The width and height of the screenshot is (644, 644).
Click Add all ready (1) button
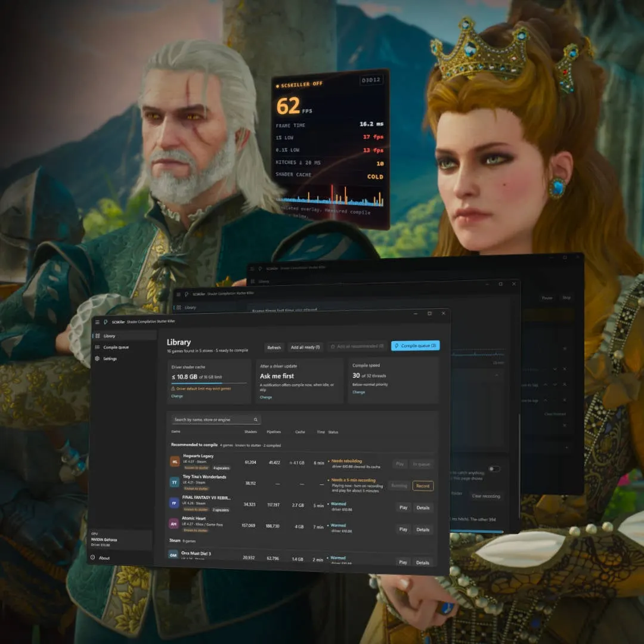click(x=305, y=347)
